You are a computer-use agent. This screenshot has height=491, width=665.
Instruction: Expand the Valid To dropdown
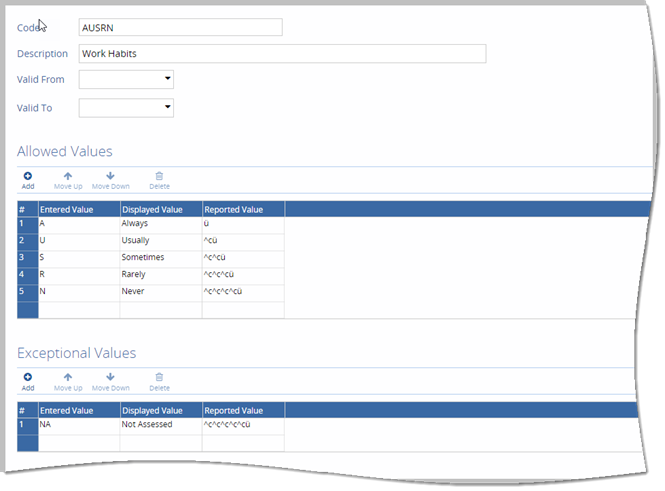(x=167, y=107)
